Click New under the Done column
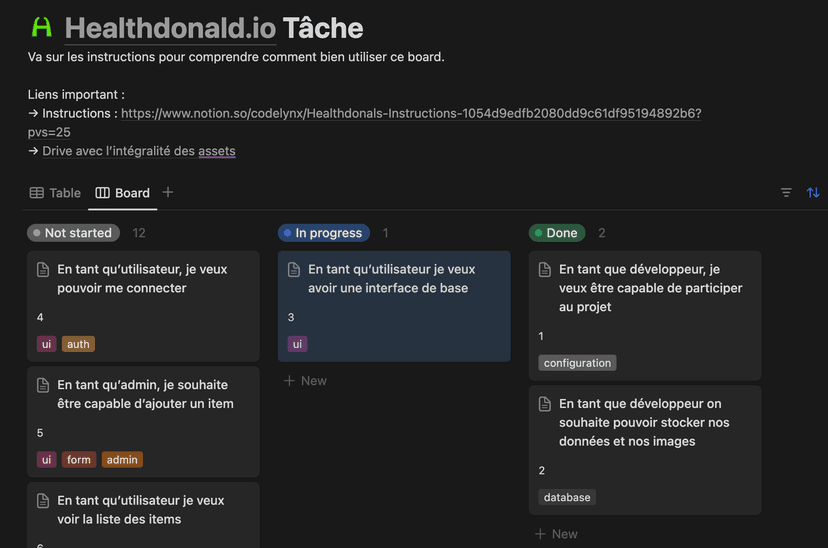This screenshot has height=548, width=828. tap(556, 534)
